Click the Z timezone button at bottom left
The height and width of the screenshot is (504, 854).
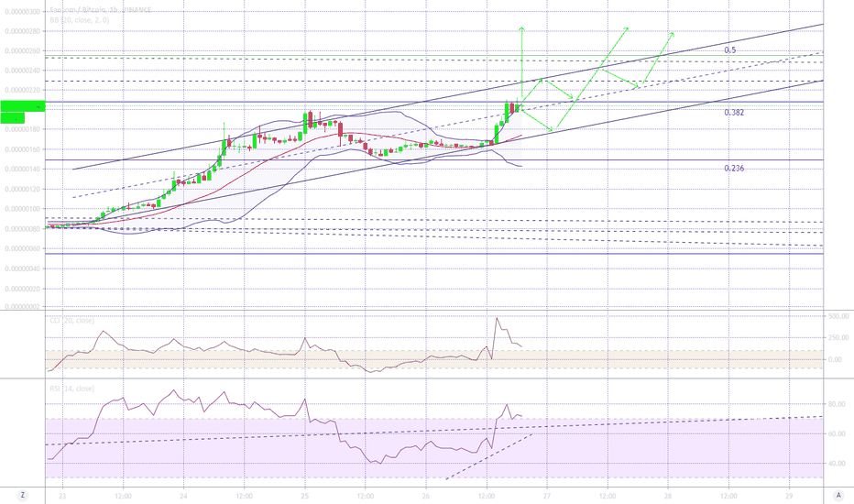[x=22, y=495]
